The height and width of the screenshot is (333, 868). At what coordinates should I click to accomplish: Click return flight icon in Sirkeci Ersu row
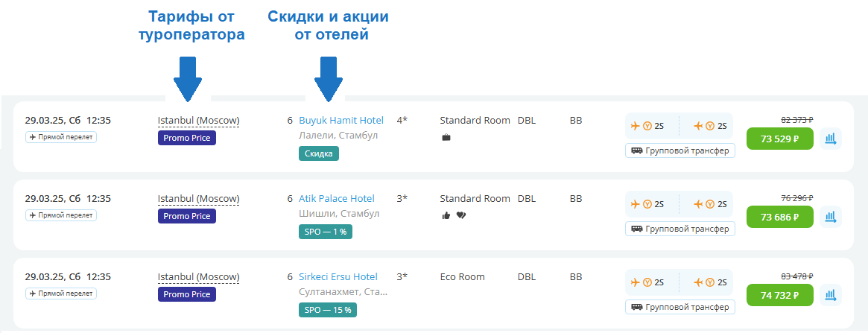point(698,282)
